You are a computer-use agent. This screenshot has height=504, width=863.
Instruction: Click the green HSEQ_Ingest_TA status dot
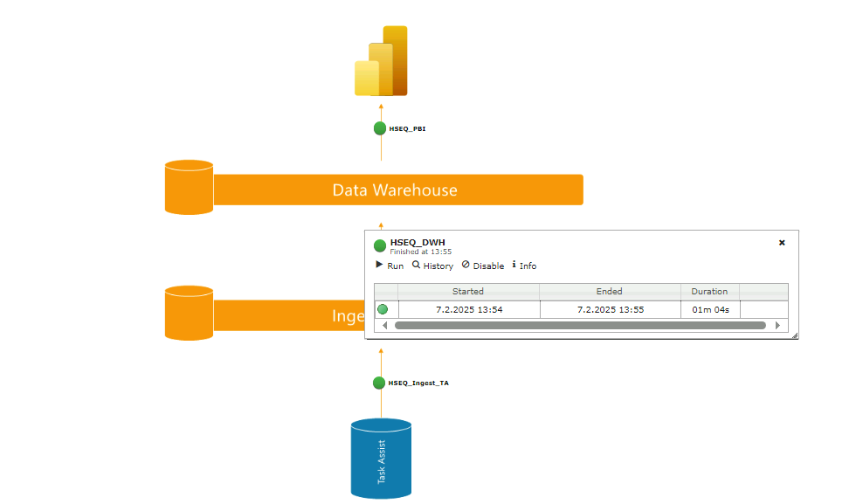pyautogui.click(x=379, y=383)
